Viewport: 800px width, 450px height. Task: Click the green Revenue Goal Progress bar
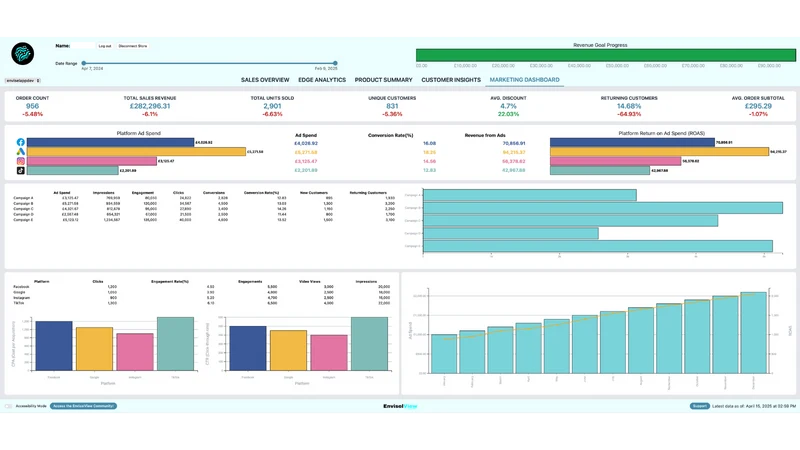click(x=606, y=55)
